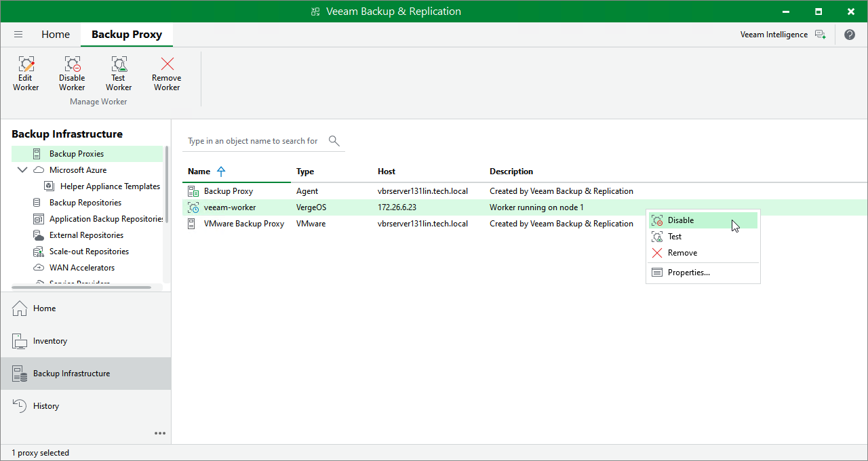Click the Backup Infrastructure navigation icon
The image size is (868, 461).
(x=20, y=374)
